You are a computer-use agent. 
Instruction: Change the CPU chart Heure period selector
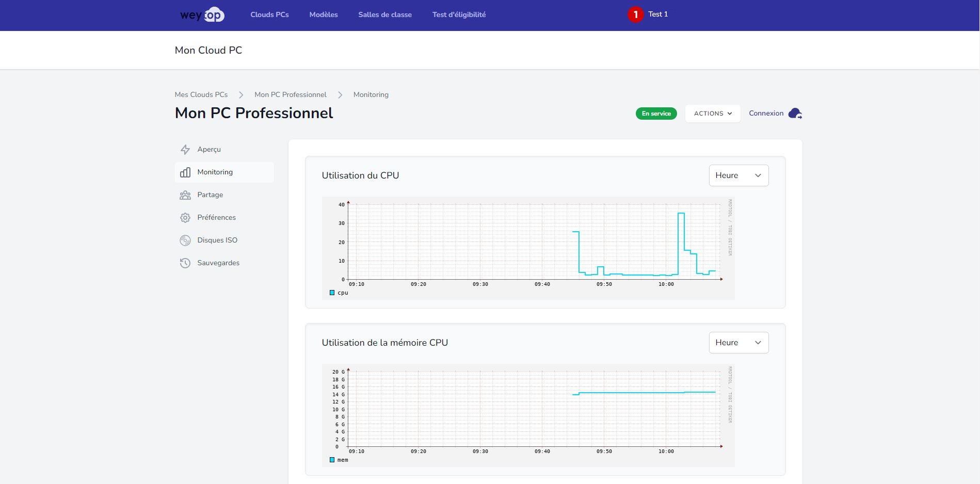(x=738, y=175)
